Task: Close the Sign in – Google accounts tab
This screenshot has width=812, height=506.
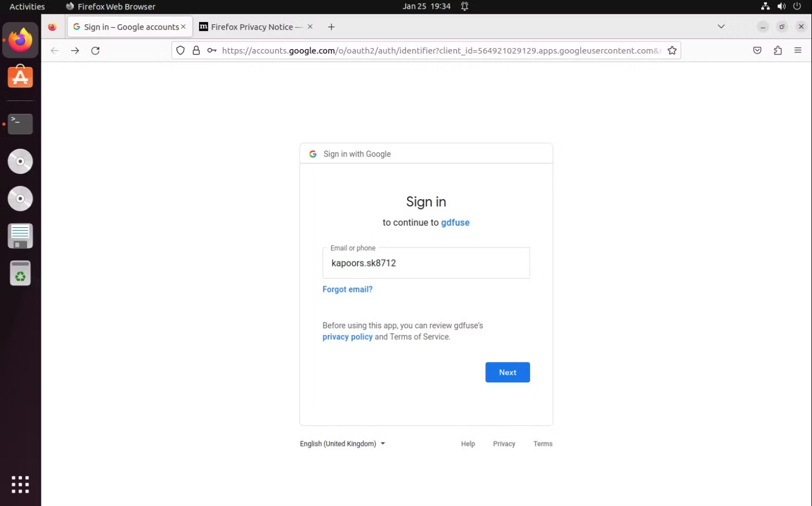Action: pos(183,27)
